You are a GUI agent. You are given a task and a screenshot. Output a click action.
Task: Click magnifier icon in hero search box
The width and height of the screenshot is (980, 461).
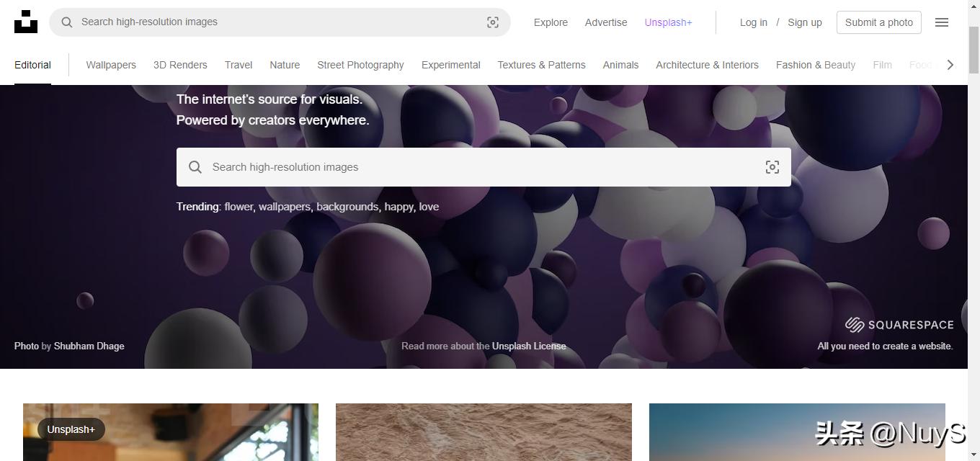(195, 167)
